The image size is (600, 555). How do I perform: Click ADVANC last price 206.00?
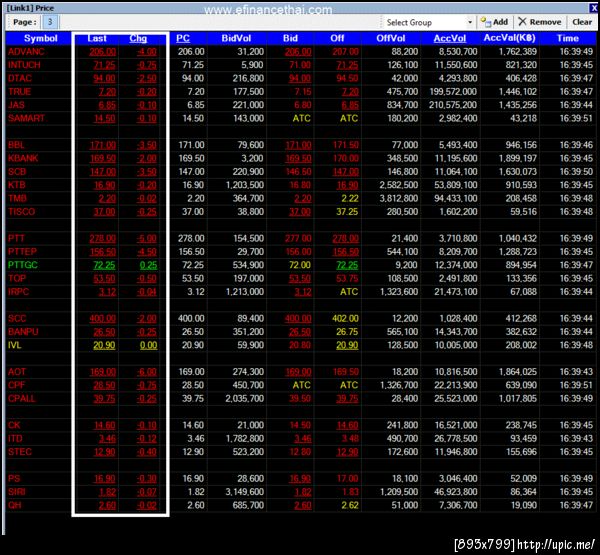(102, 52)
